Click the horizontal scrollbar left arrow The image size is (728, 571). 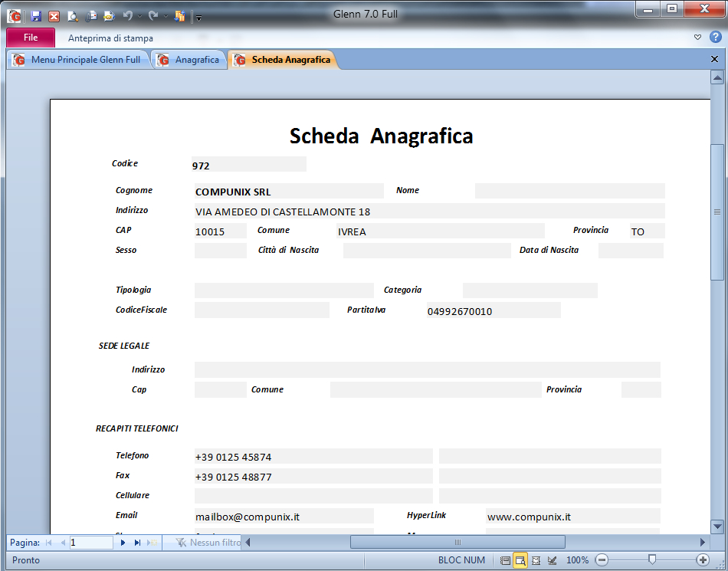click(248, 542)
